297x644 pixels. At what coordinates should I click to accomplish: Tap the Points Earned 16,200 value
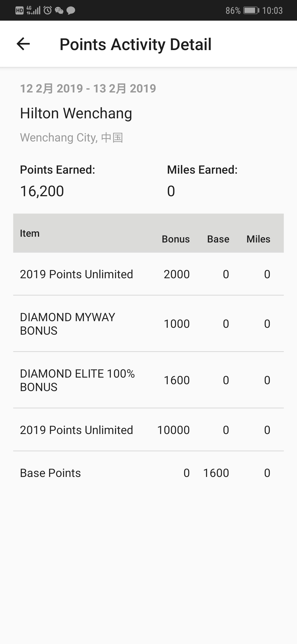click(x=42, y=191)
